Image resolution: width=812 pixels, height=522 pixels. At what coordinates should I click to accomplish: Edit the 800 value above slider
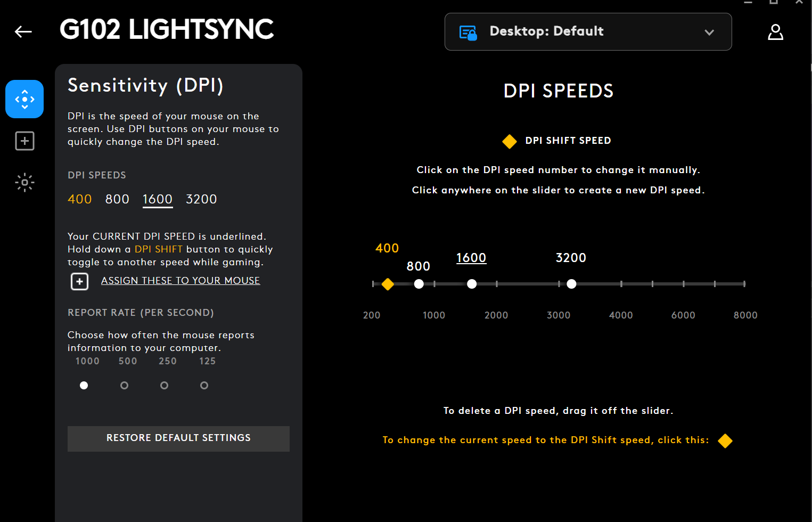pos(419,266)
